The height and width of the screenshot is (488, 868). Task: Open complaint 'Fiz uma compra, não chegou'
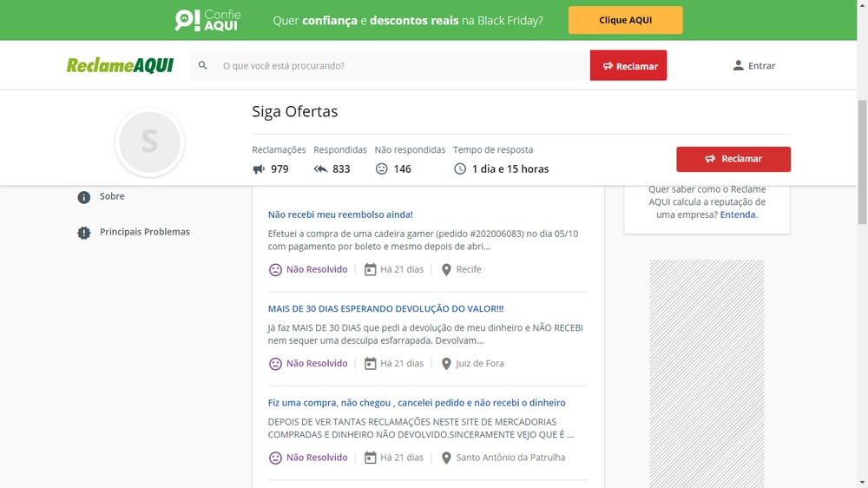point(417,403)
